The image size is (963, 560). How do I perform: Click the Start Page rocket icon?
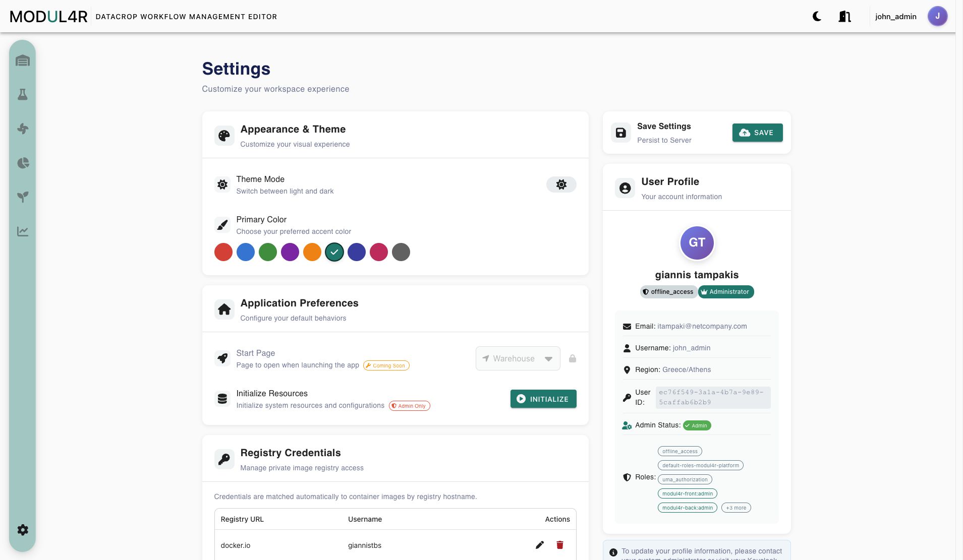222,358
